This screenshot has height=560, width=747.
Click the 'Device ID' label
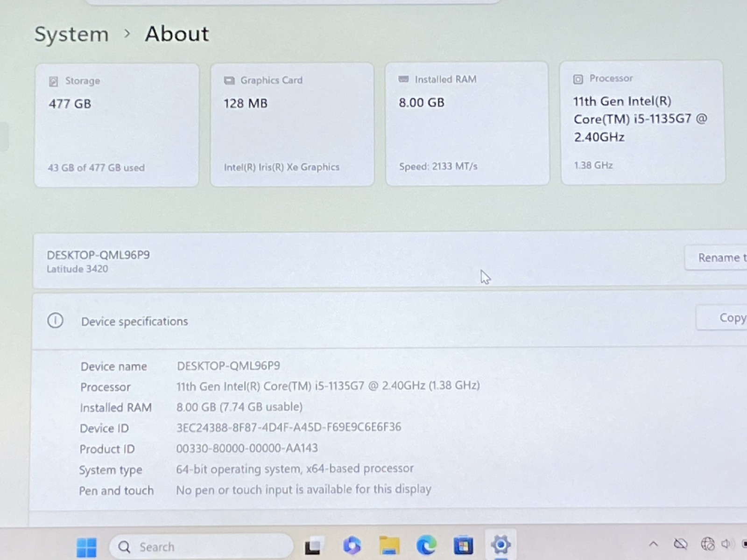pyautogui.click(x=104, y=428)
